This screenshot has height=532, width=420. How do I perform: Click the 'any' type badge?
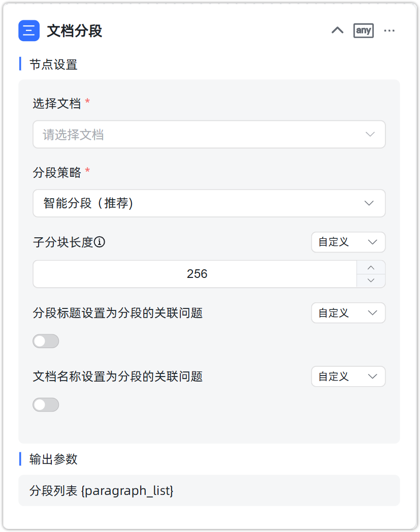tap(363, 30)
